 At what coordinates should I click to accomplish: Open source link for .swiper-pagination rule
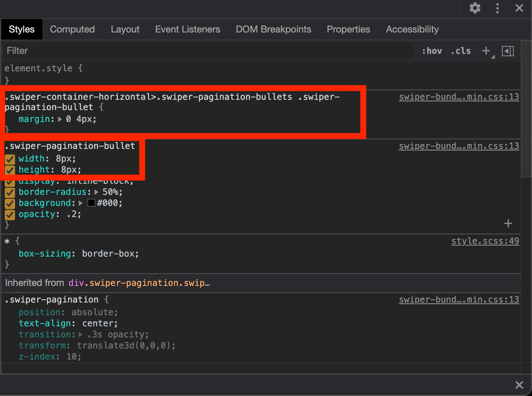click(459, 300)
